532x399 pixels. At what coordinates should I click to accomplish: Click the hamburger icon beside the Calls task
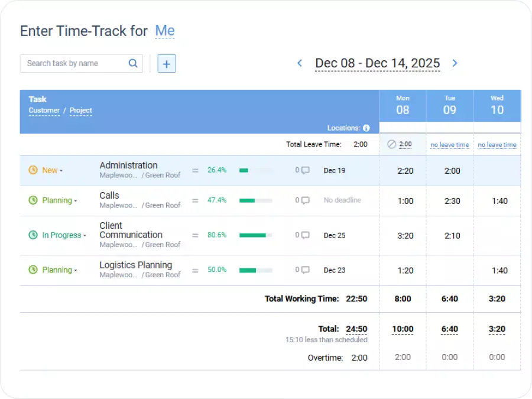coord(196,201)
